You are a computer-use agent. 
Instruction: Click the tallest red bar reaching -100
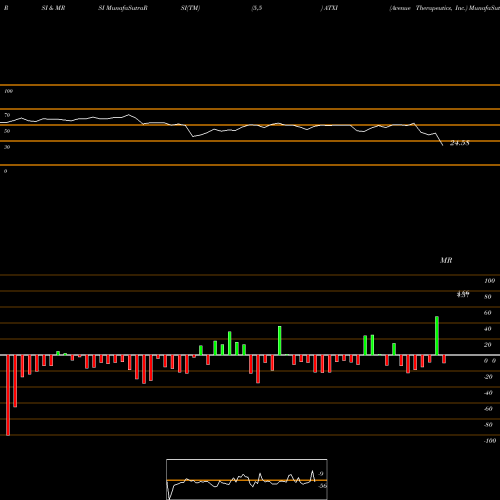(x=8, y=395)
